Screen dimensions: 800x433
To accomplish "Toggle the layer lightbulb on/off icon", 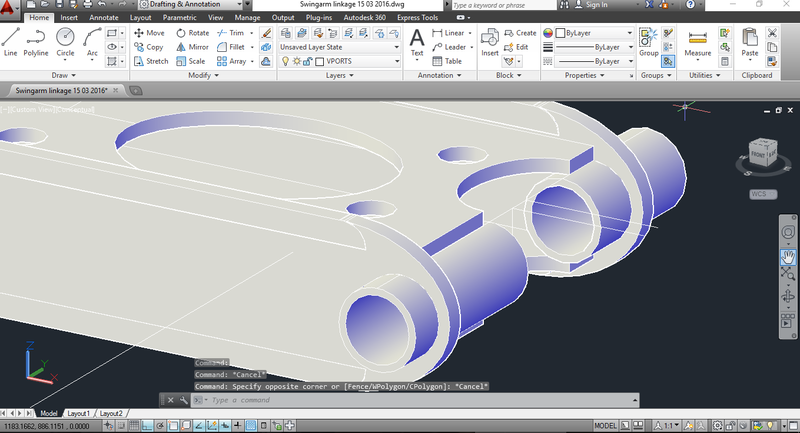I will point(284,61).
